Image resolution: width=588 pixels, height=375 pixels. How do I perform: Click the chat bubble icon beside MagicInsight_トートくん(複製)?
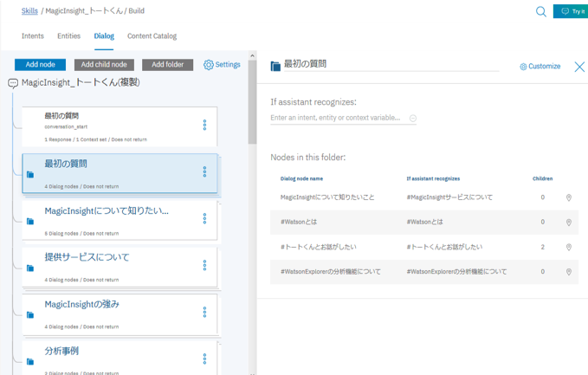pos(13,83)
